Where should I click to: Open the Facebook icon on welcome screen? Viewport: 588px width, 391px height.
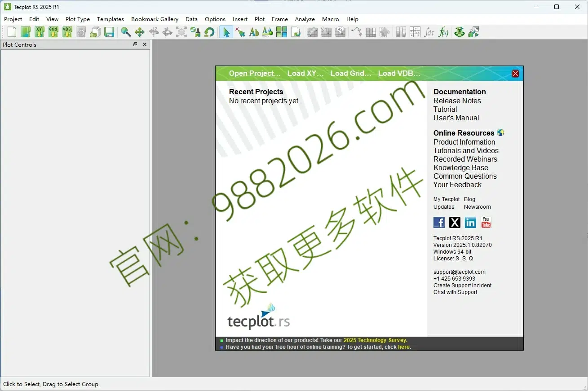[439, 222]
